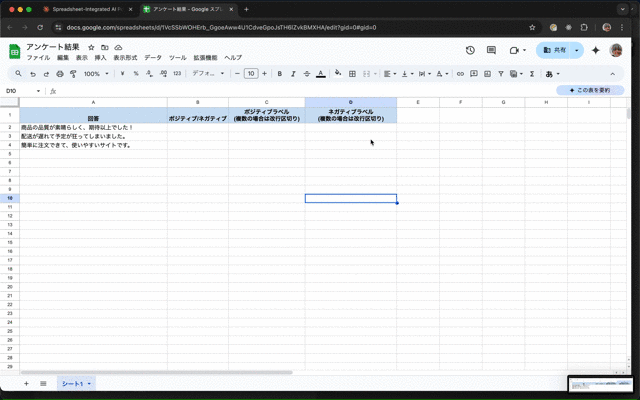
Task: Open the ファイル menu
Action: [x=38, y=58]
